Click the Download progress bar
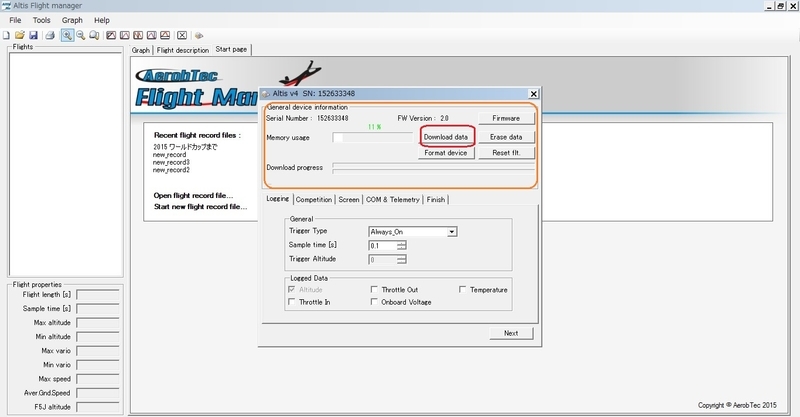800x417 pixels. pos(433,168)
